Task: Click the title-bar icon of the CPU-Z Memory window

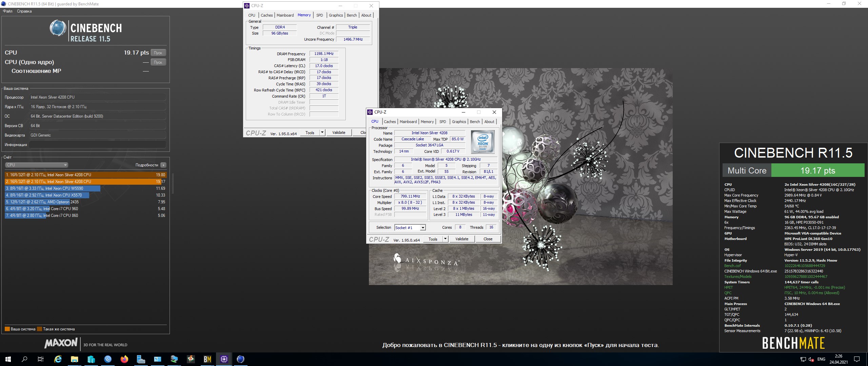Action: 247,6
